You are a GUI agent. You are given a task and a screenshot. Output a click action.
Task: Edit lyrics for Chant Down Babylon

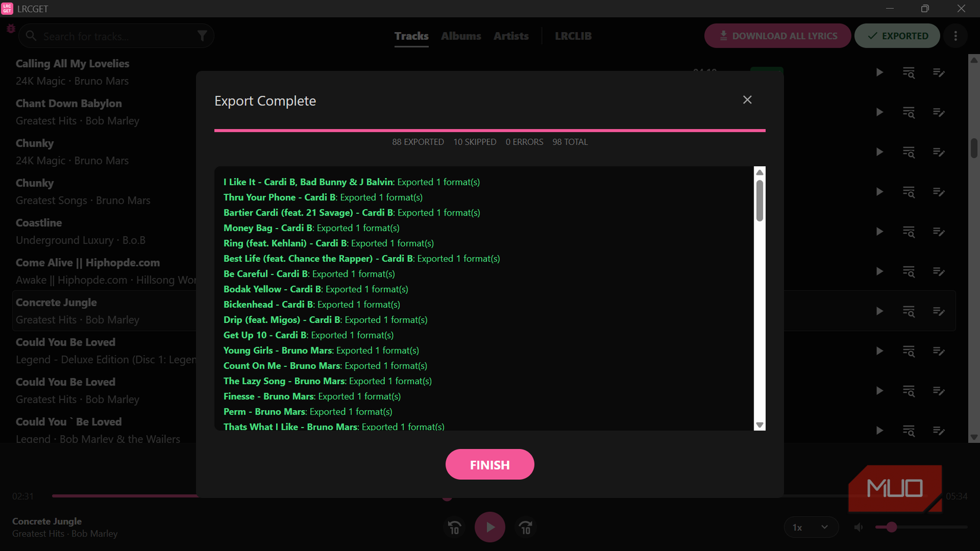click(x=938, y=112)
